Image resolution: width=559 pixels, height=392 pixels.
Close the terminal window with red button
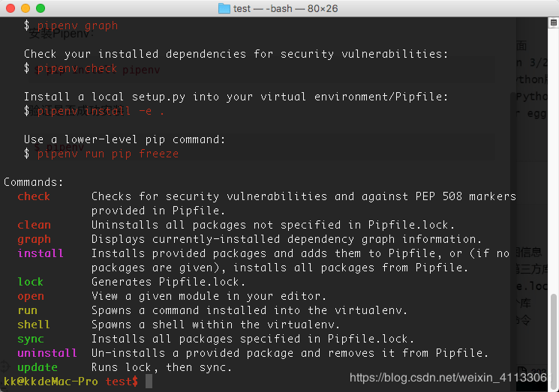coord(10,8)
